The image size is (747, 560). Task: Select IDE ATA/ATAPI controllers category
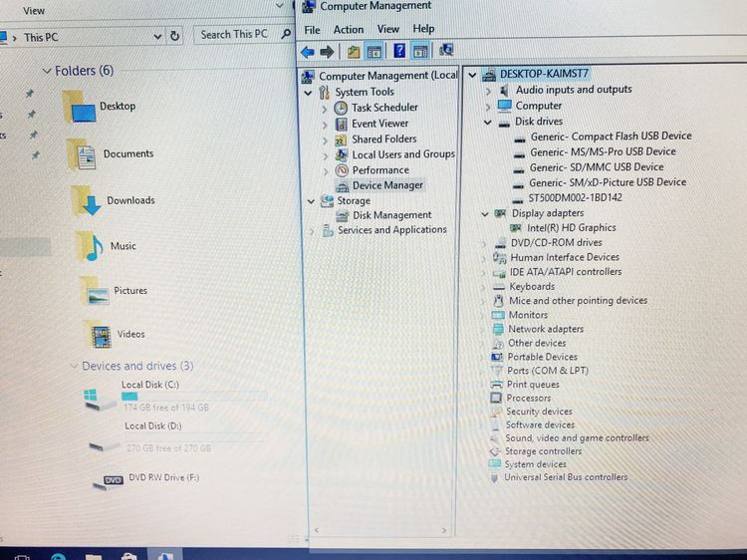[566, 272]
